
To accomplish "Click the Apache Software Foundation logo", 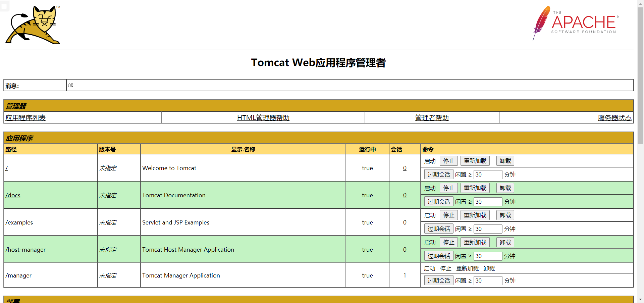I will 576,23.
